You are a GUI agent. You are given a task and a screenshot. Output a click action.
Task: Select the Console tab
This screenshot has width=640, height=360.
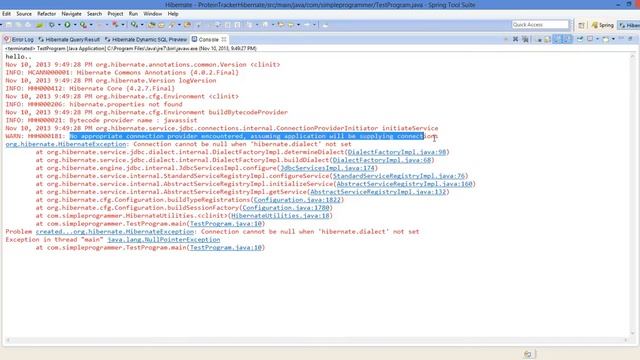point(208,40)
